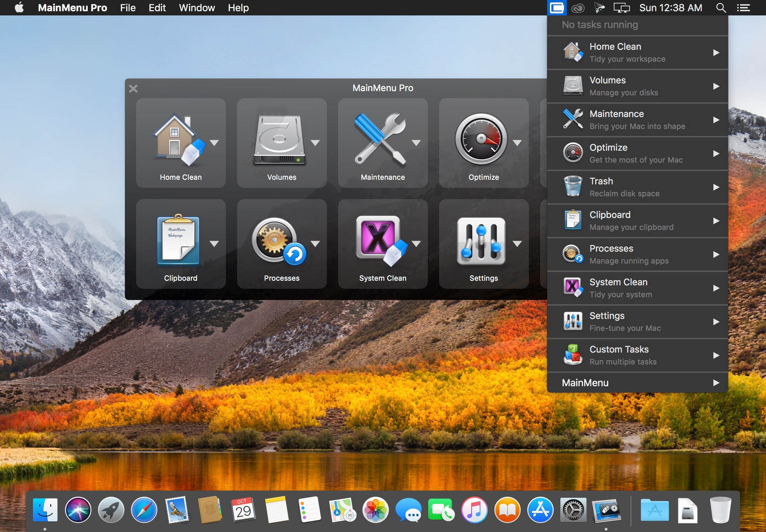Expand the MainMenu submenu arrow at menu bottom
This screenshot has height=532, width=766.
pyautogui.click(x=716, y=383)
